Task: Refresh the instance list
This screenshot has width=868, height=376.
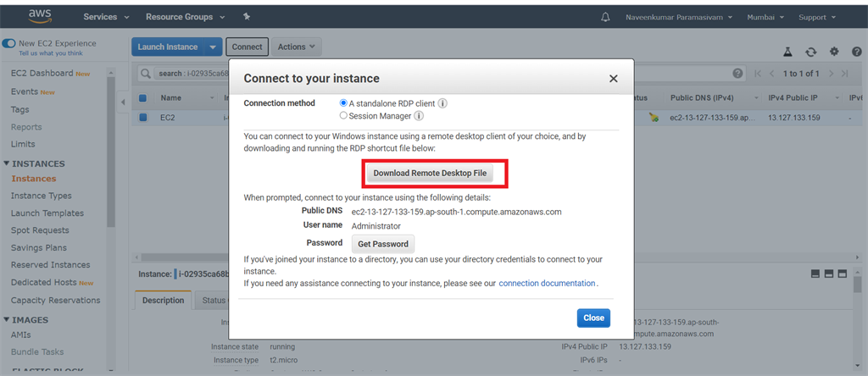Action: coord(811,52)
